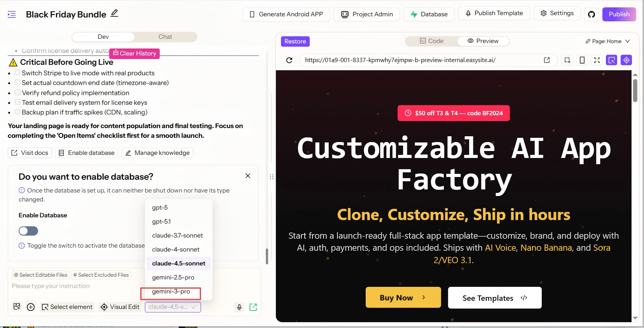Click the toggle hint info icon
This screenshot has height=328, width=644.
pos(22,246)
